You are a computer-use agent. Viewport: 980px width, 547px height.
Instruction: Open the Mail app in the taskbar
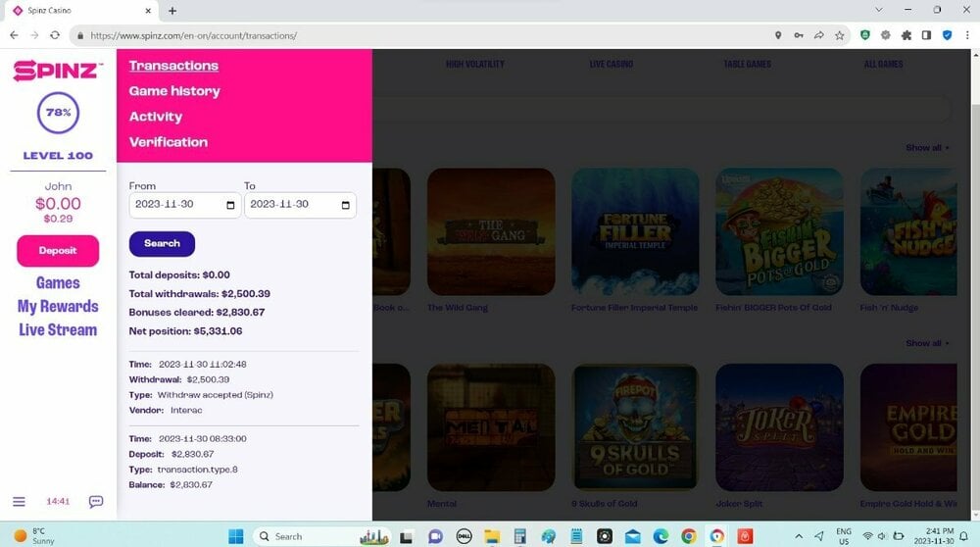click(x=632, y=536)
